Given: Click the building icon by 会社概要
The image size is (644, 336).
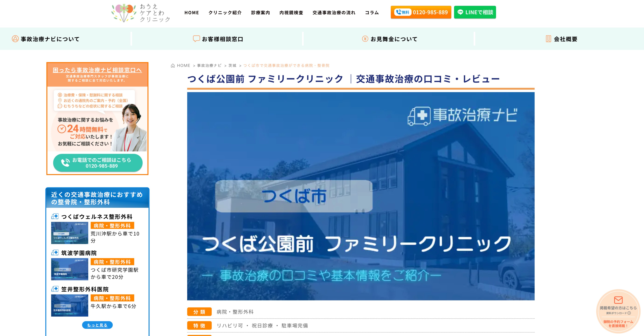Looking at the screenshot, I should (x=548, y=39).
